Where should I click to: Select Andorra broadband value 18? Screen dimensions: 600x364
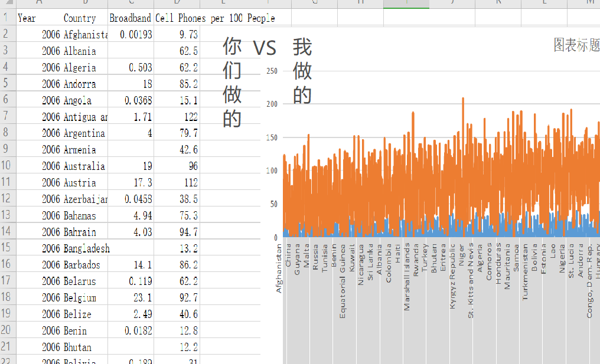tap(131, 84)
